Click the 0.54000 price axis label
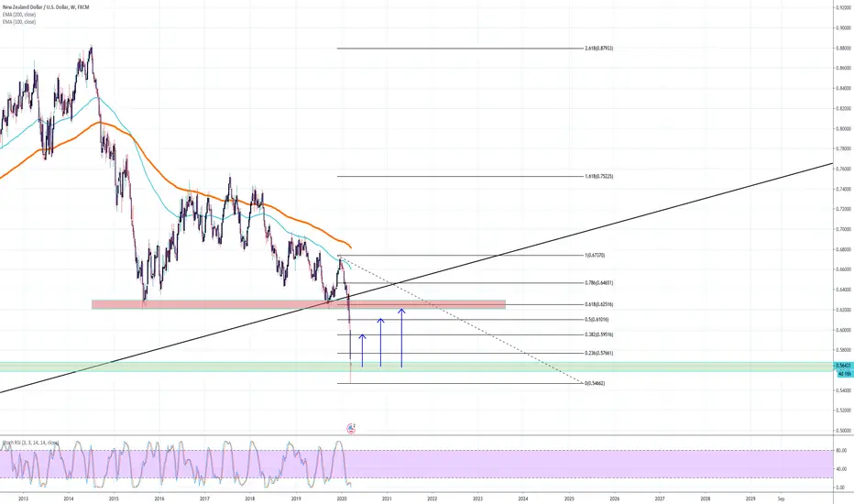Viewport: 854px width, 504px height. pos(844,390)
